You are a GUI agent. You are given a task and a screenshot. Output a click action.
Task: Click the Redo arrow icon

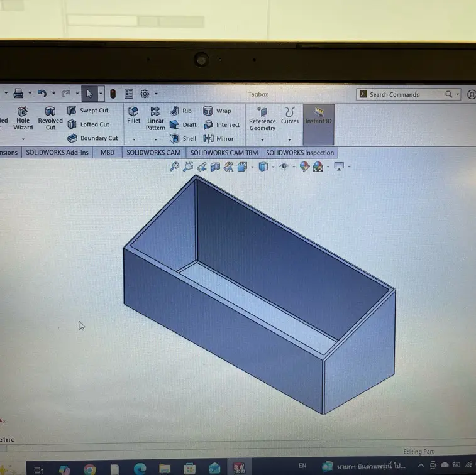point(65,94)
